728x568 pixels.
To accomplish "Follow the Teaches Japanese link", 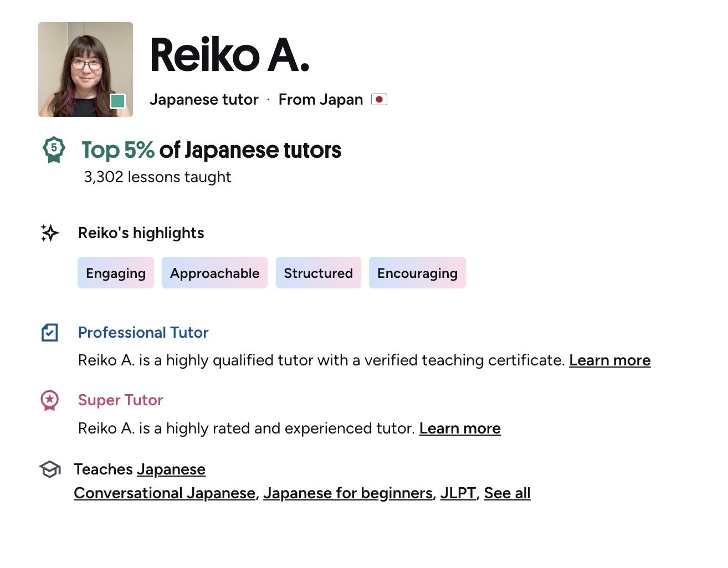I will (171, 469).
